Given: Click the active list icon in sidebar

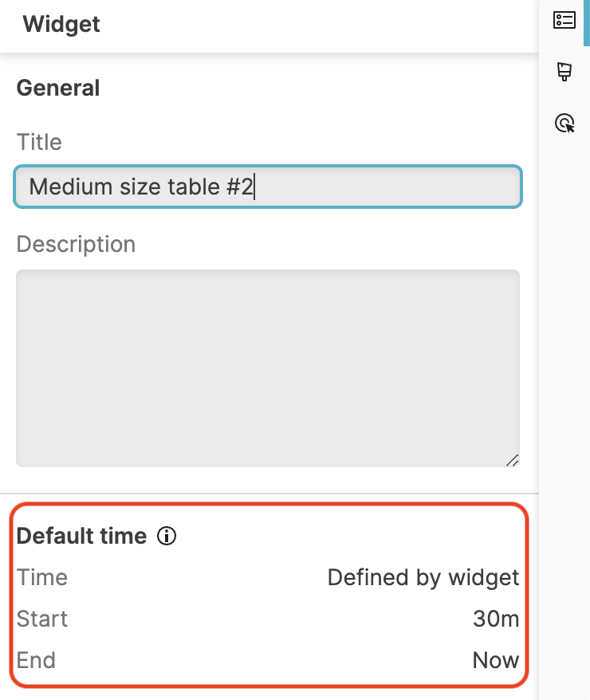Looking at the screenshot, I should (x=564, y=20).
